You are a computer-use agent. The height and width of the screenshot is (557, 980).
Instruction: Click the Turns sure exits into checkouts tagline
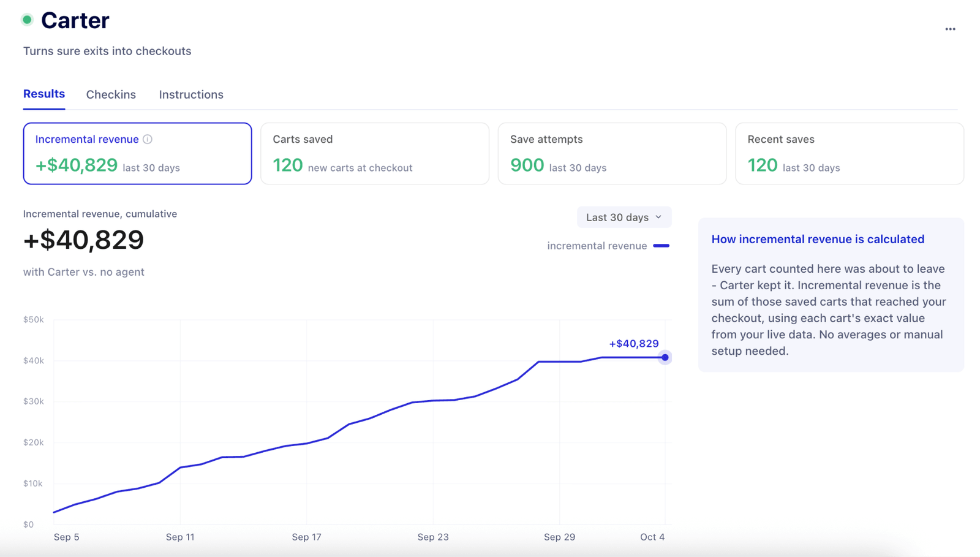[x=107, y=51]
